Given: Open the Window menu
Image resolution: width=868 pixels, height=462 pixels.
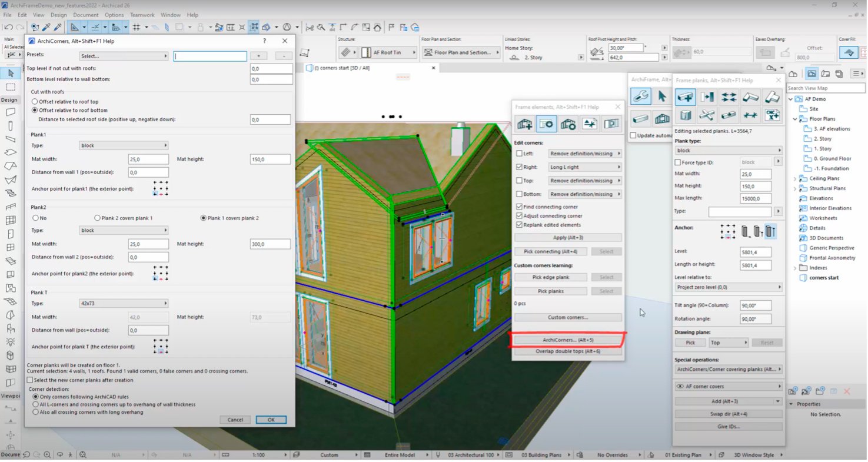Looking at the screenshot, I should coord(171,15).
